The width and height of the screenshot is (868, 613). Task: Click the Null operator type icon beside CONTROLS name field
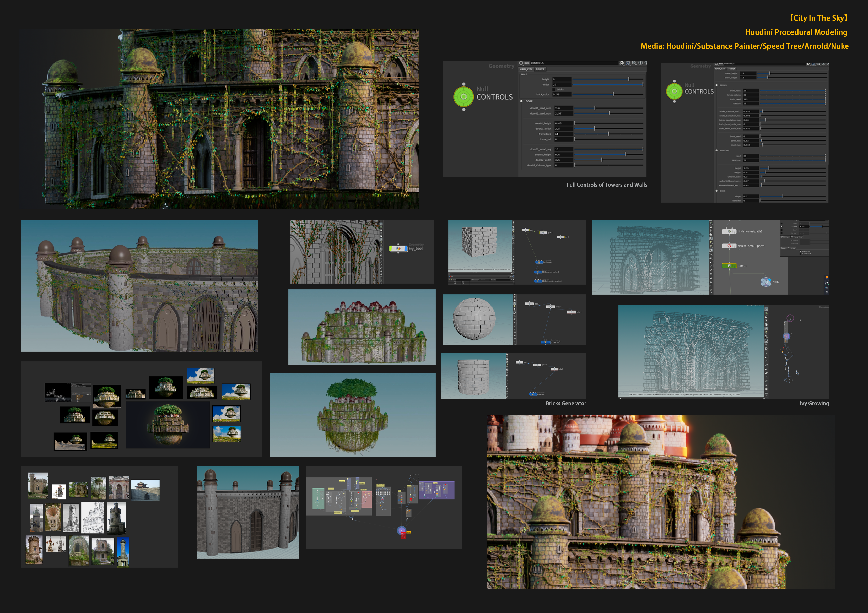point(521,63)
